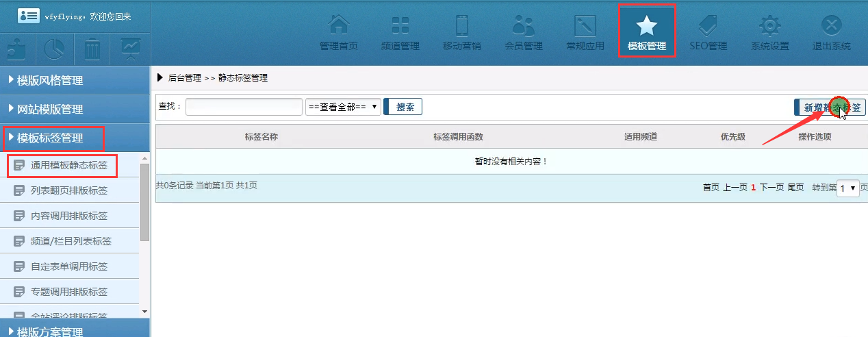Screen dimensions: 868x337
Task: Select 内容调用排版标签 in sidebar
Action: tap(68, 216)
